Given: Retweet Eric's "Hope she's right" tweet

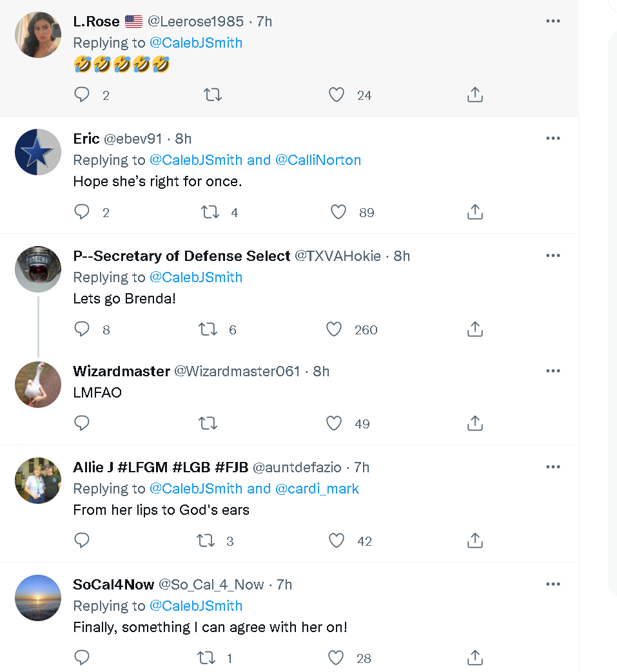Looking at the screenshot, I should coord(211,213).
